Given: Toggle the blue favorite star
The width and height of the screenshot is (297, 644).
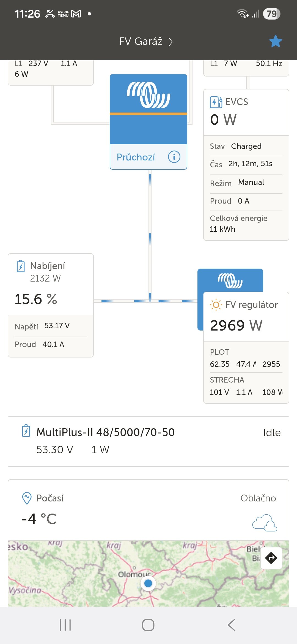Looking at the screenshot, I should click(275, 42).
